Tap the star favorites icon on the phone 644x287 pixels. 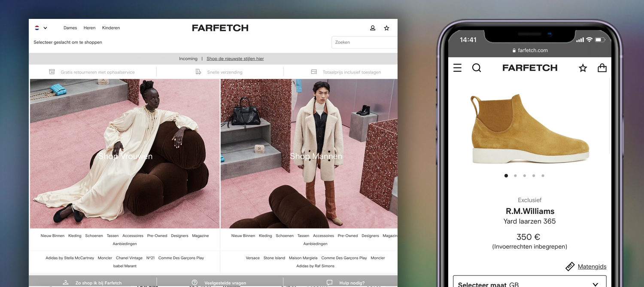[x=583, y=67]
